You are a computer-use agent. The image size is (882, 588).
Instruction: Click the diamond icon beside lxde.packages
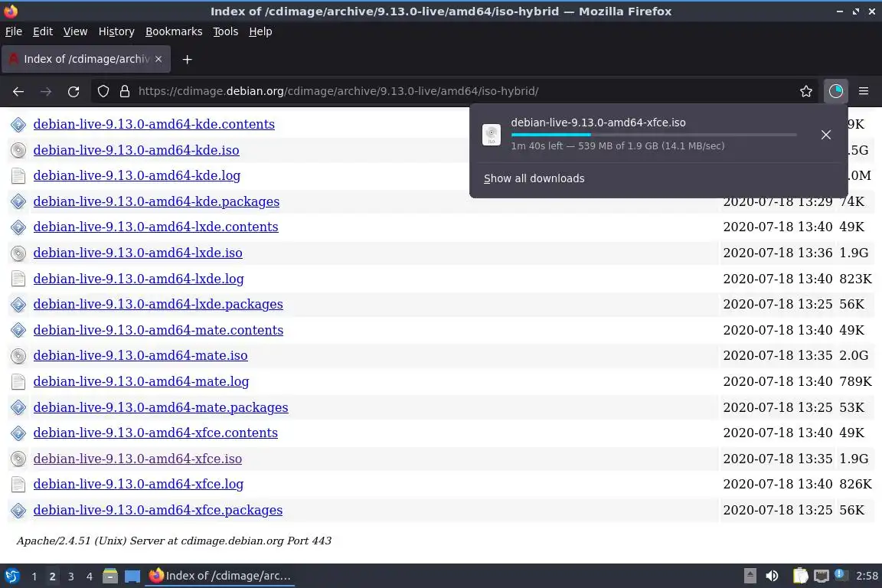click(18, 305)
